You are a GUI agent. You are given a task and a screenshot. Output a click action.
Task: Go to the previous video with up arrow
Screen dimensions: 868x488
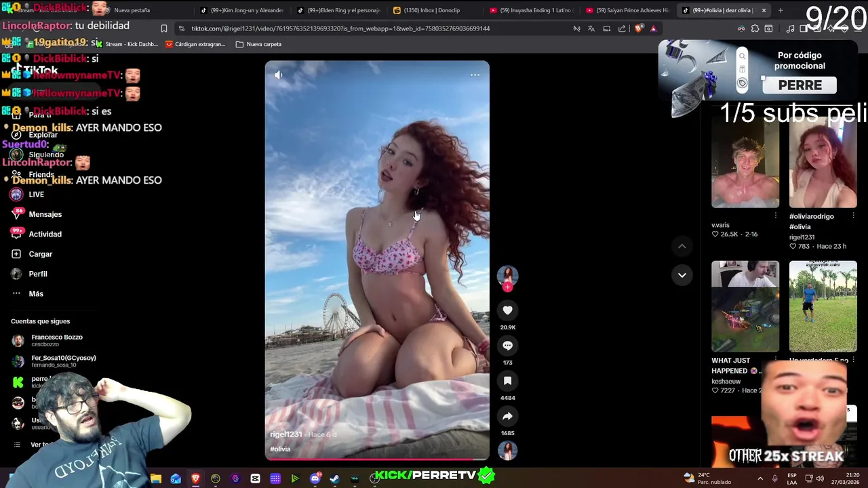[x=682, y=246]
